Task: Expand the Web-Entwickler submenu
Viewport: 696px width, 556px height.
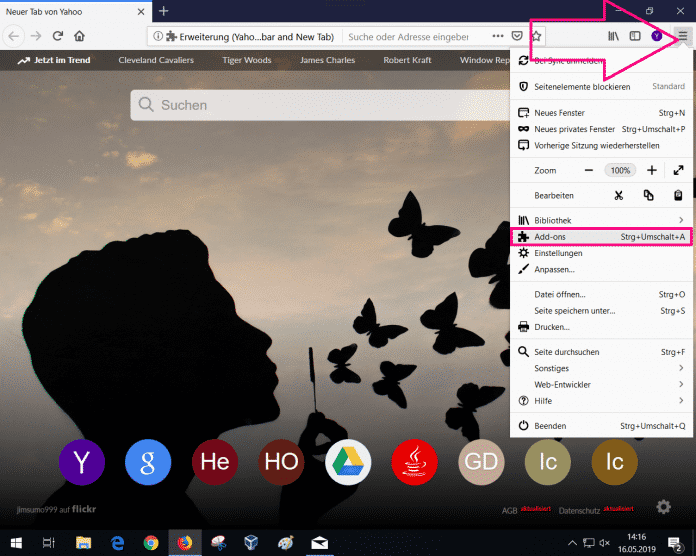Action: [680, 384]
